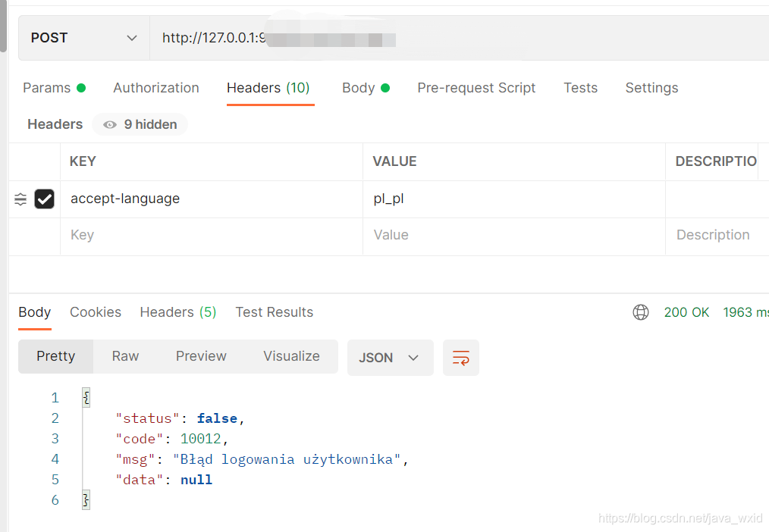Go to the Tests tab
Image resolution: width=769 pixels, height=532 pixels.
click(580, 88)
